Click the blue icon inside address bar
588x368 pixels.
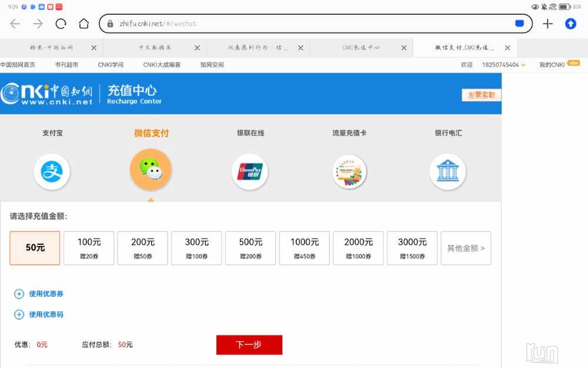click(x=519, y=24)
